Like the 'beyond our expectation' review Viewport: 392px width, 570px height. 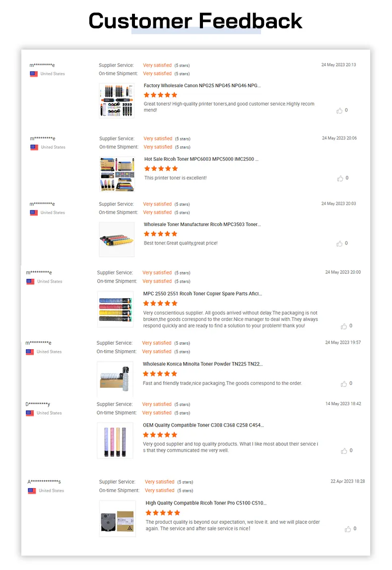348,529
